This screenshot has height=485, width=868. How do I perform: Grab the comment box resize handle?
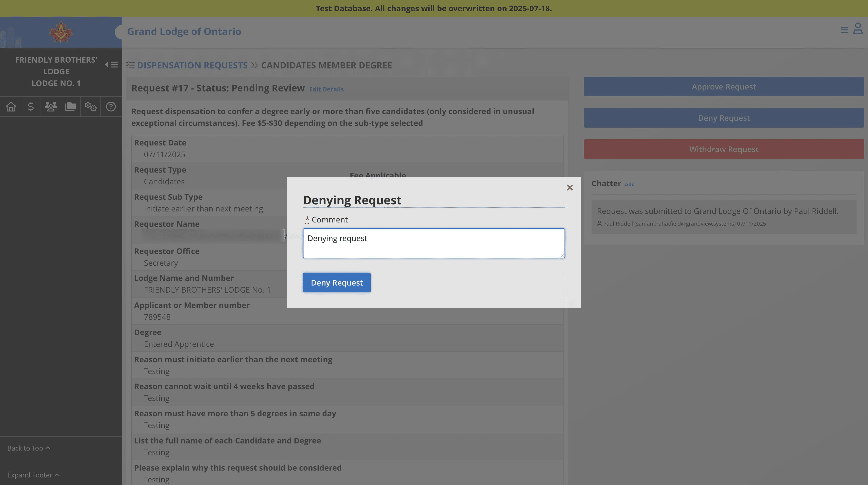click(562, 255)
